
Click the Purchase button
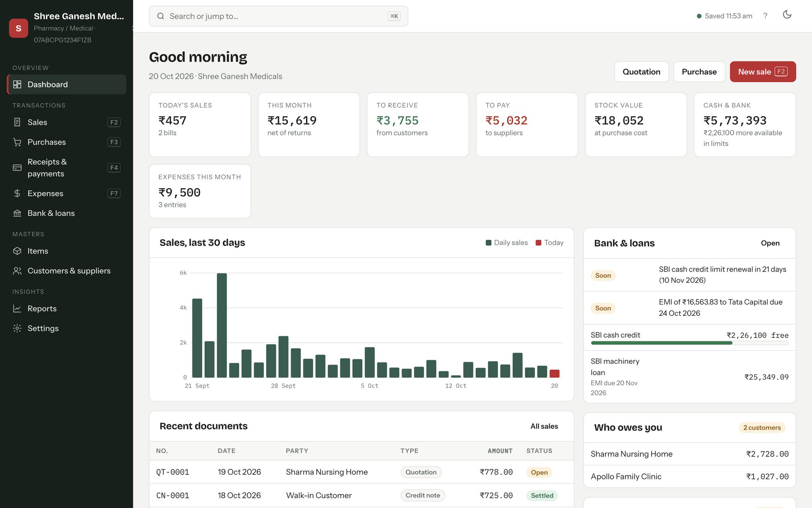point(699,72)
